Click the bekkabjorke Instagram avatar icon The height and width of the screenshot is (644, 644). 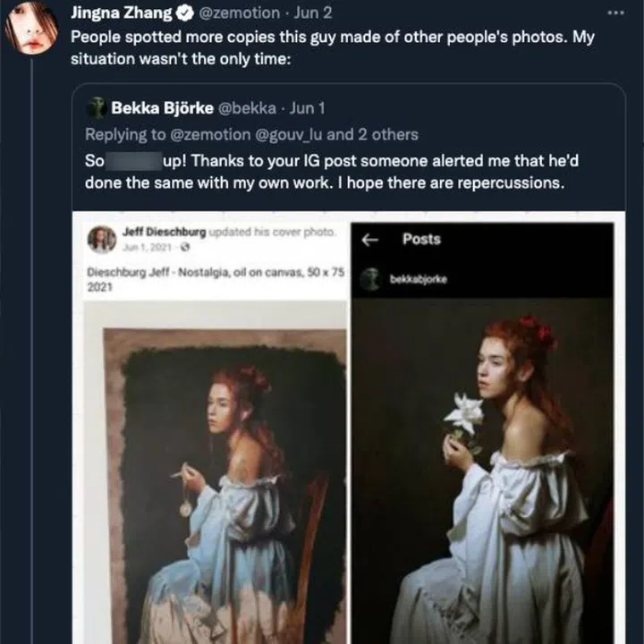(x=369, y=279)
